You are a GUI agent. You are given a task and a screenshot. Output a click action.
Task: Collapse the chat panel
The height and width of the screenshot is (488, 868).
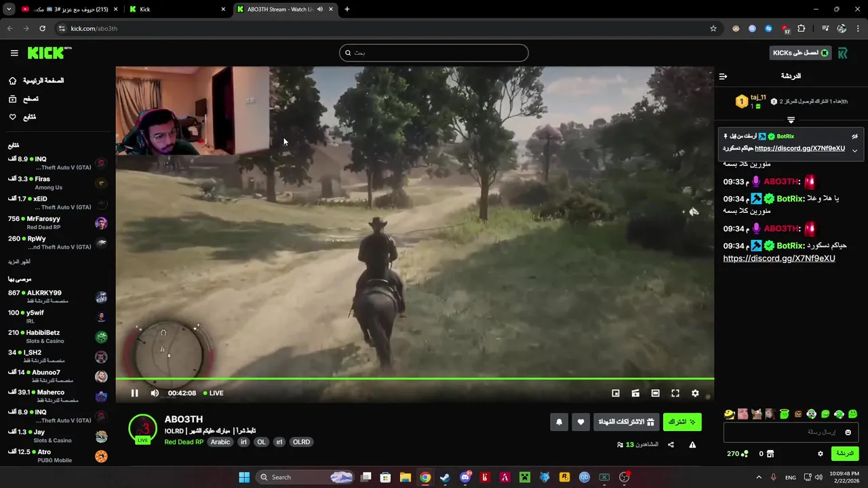(x=723, y=77)
